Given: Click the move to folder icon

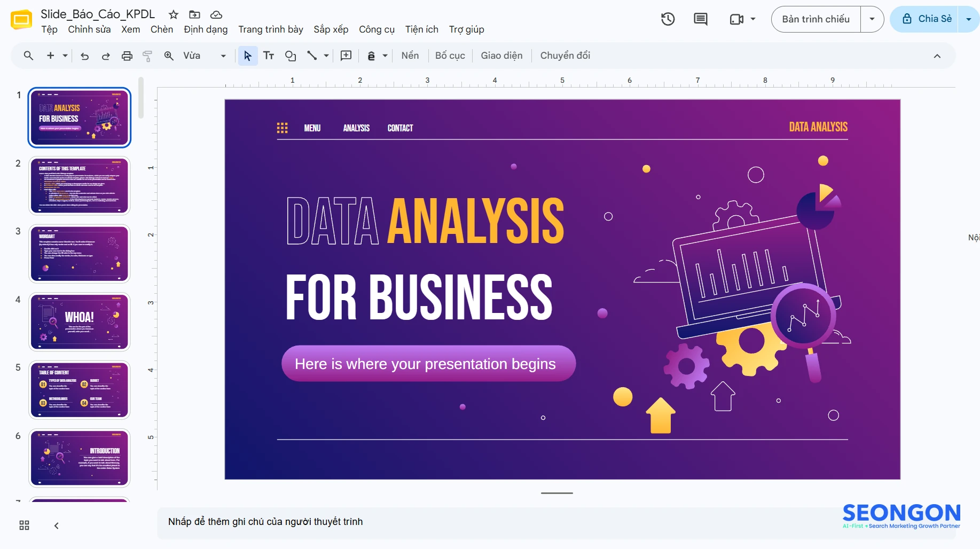Looking at the screenshot, I should coord(194,14).
